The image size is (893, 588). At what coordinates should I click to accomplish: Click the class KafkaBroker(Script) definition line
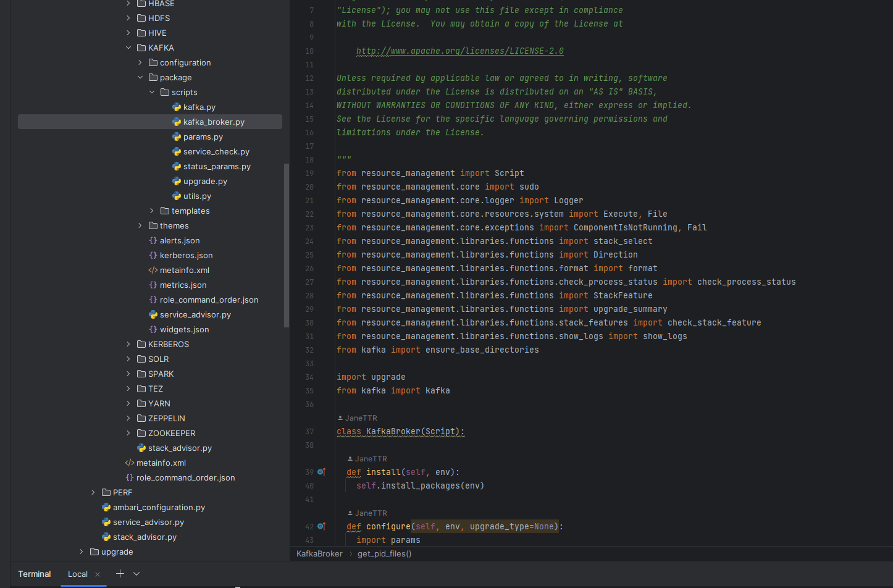click(401, 431)
